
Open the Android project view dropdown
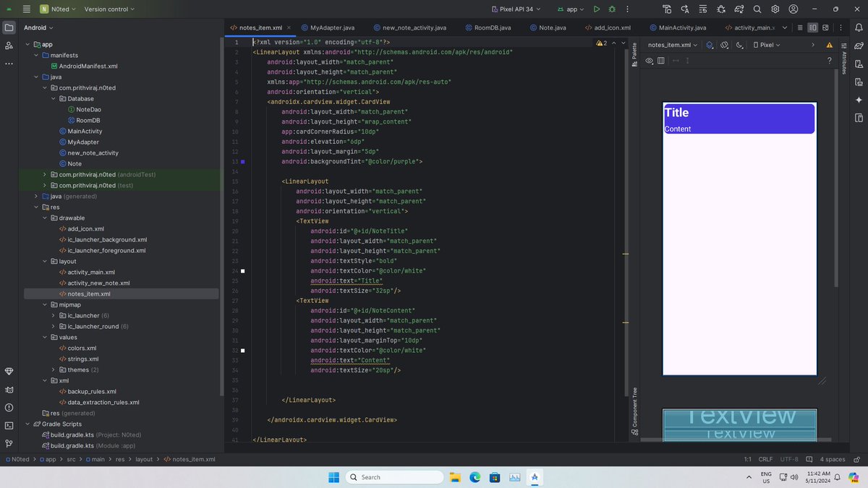click(x=38, y=27)
